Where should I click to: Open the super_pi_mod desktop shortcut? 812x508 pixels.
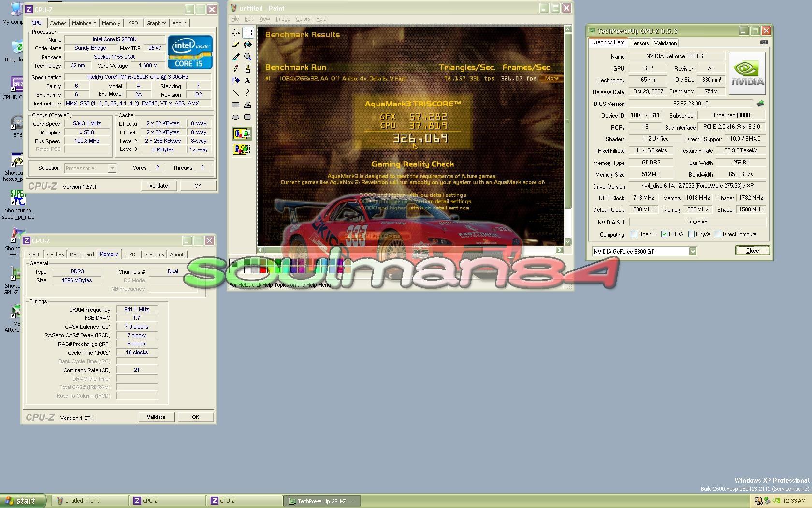[18, 203]
